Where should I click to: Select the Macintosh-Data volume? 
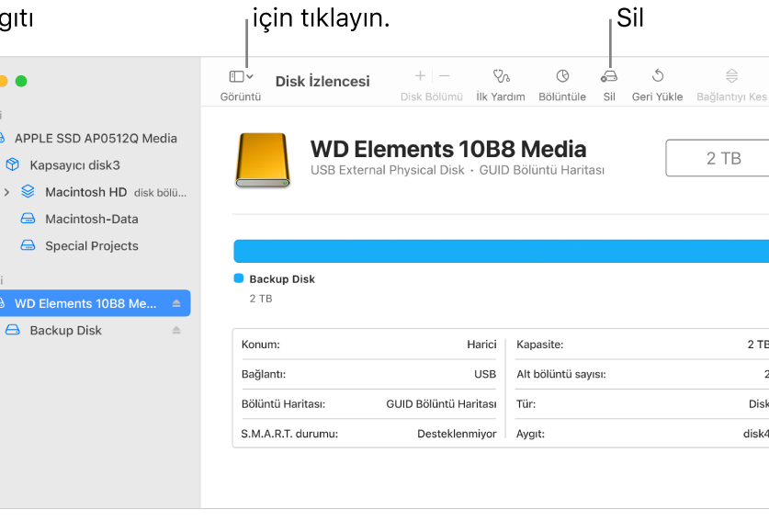point(92,220)
